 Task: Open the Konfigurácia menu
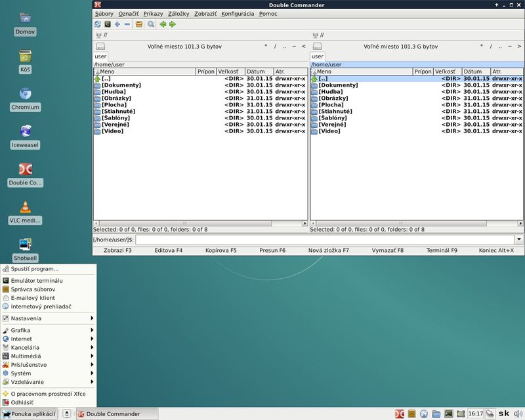point(238,14)
